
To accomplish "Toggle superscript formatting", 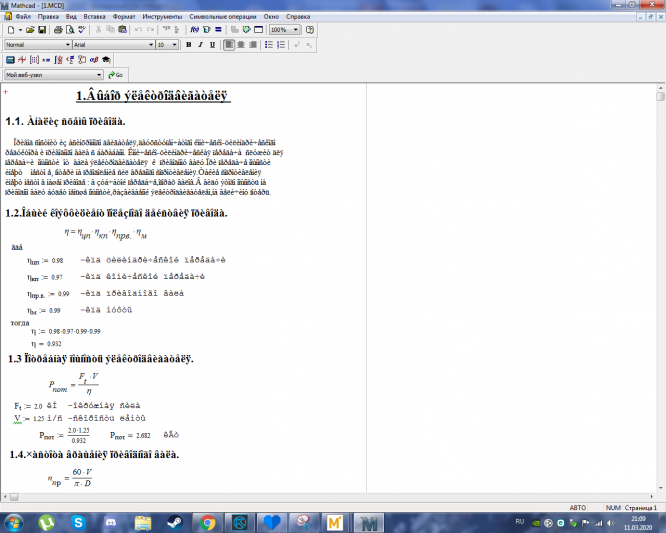I will [297, 45].
